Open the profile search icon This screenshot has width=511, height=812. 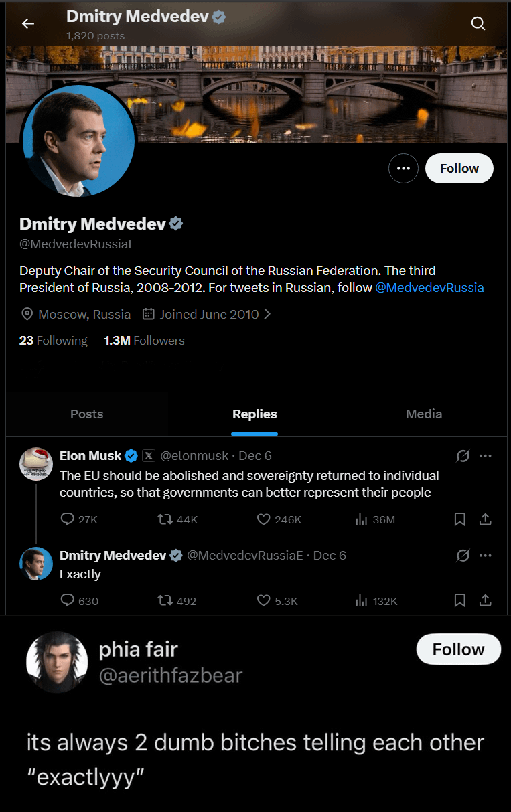point(478,24)
